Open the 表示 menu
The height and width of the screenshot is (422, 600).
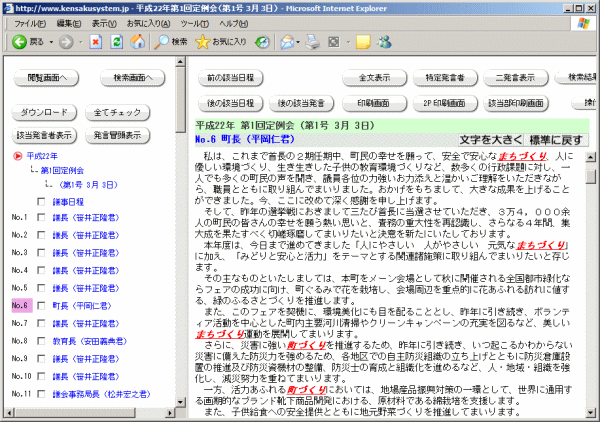pos(104,24)
